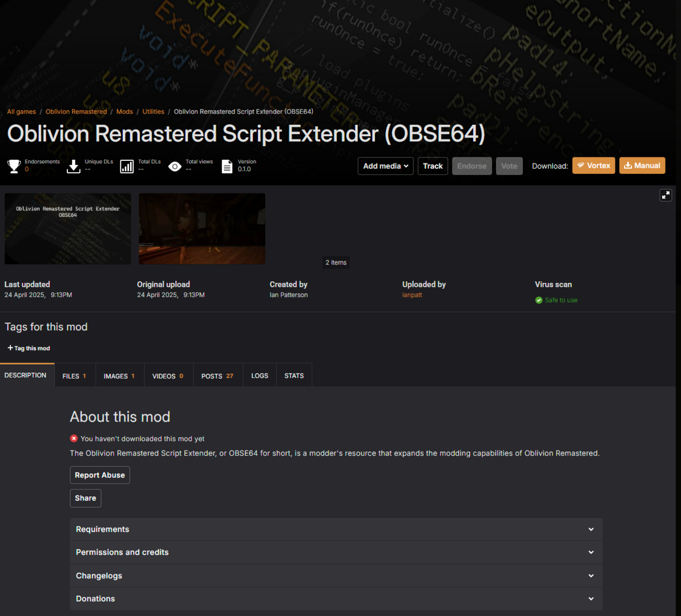Expand the Changelogs section
The height and width of the screenshot is (616, 681).
tap(336, 576)
